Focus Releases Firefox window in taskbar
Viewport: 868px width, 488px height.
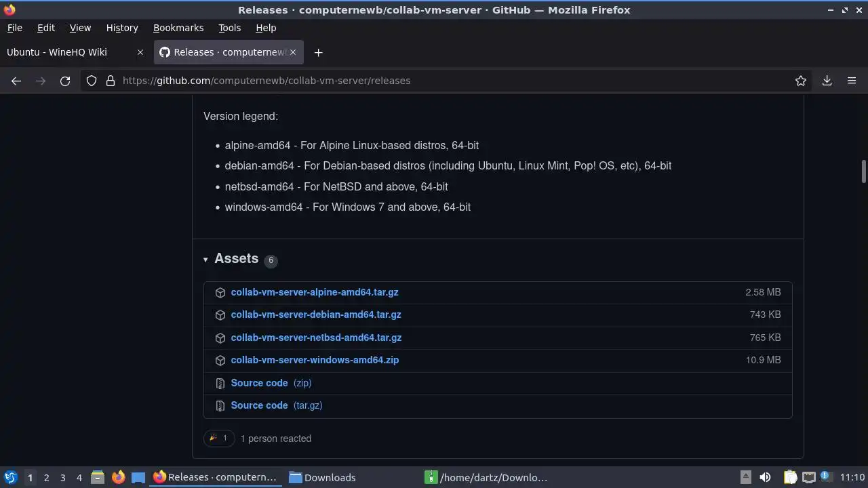216,477
